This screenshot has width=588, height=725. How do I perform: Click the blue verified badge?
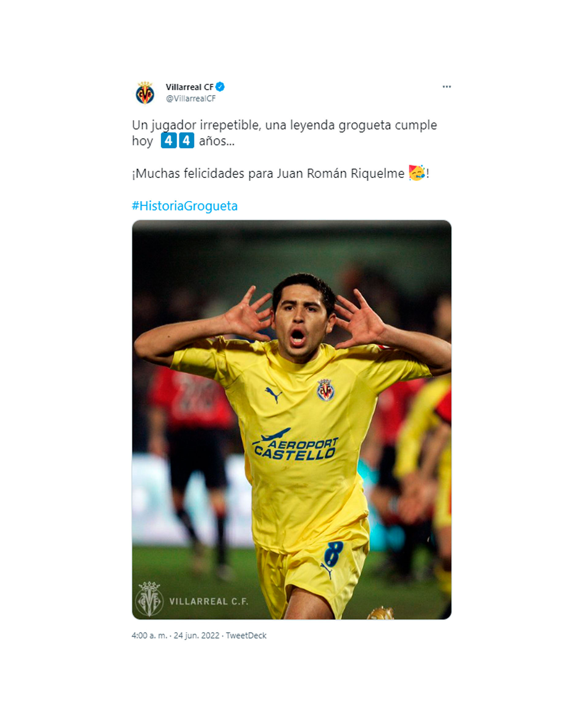pos(220,87)
